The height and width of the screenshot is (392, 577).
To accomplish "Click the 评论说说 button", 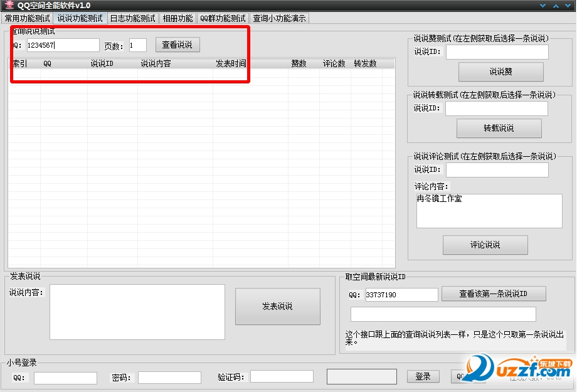I will coord(485,245).
